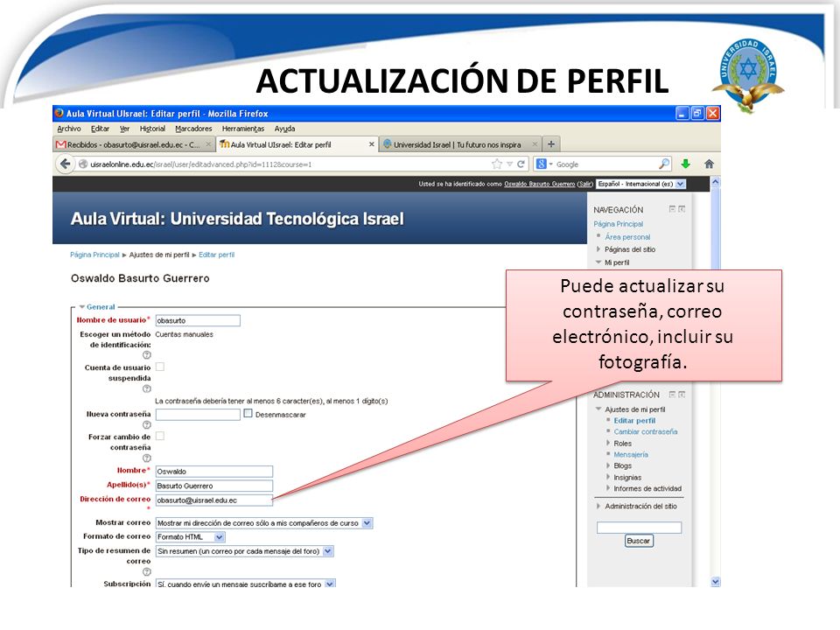
Task: Click the Firefox back arrow button
Action: [x=66, y=164]
